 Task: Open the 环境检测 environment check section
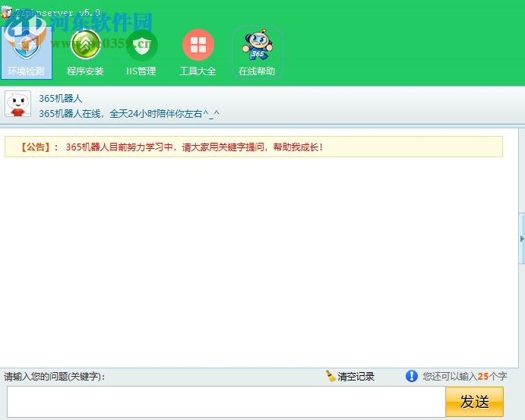click(x=26, y=52)
